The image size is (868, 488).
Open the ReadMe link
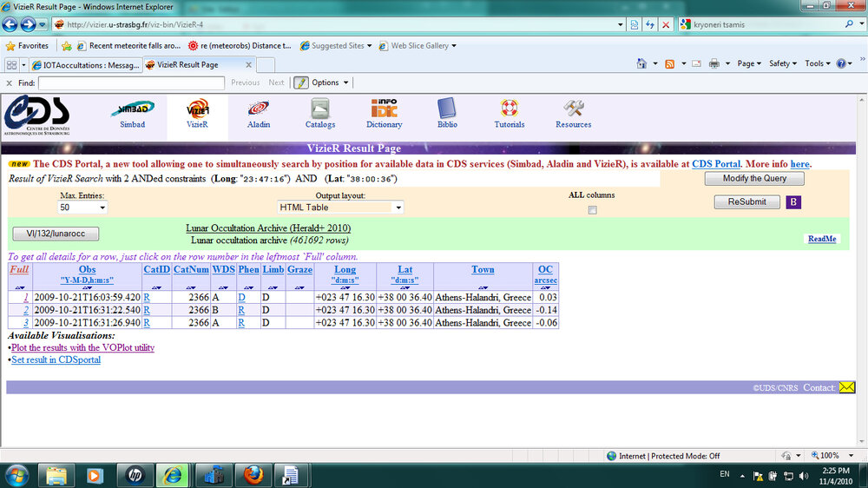pos(821,239)
